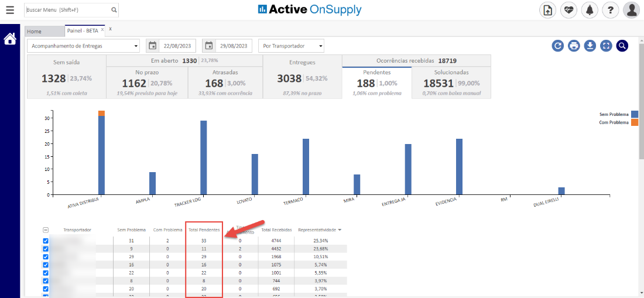The width and height of the screenshot is (644, 298).
Task: Select the Pendentes summary card
Action: coord(376,83)
